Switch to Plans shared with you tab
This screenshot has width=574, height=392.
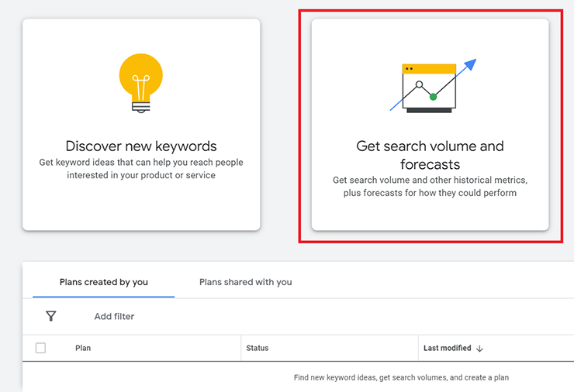(x=246, y=282)
